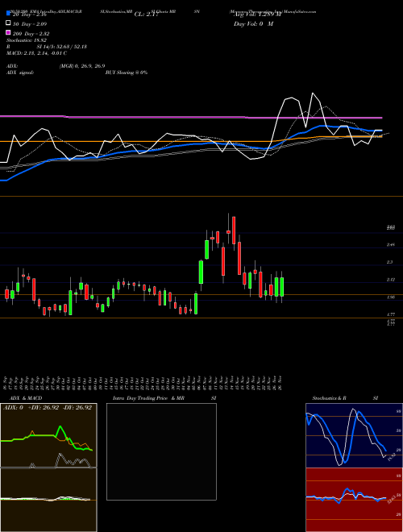Click the 'MACD: 2.13, 2.14, -0.01 C' line
The width and height of the screenshot is (403, 532).
click(36, 53)
